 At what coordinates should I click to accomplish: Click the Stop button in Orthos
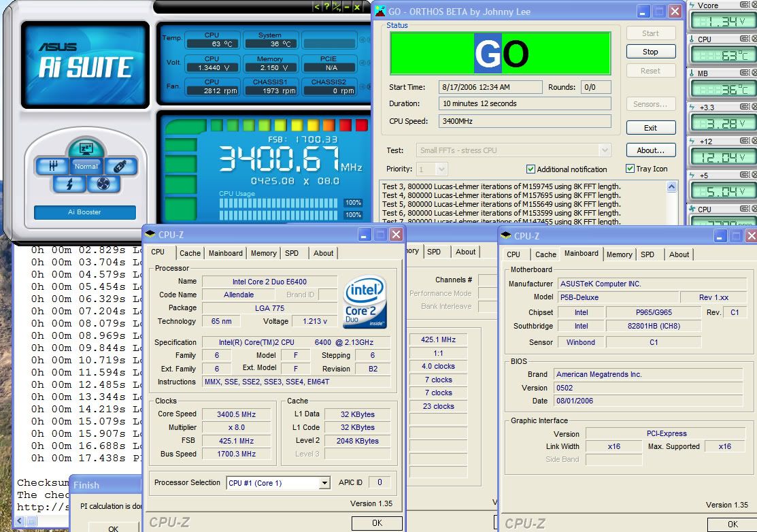650,52
